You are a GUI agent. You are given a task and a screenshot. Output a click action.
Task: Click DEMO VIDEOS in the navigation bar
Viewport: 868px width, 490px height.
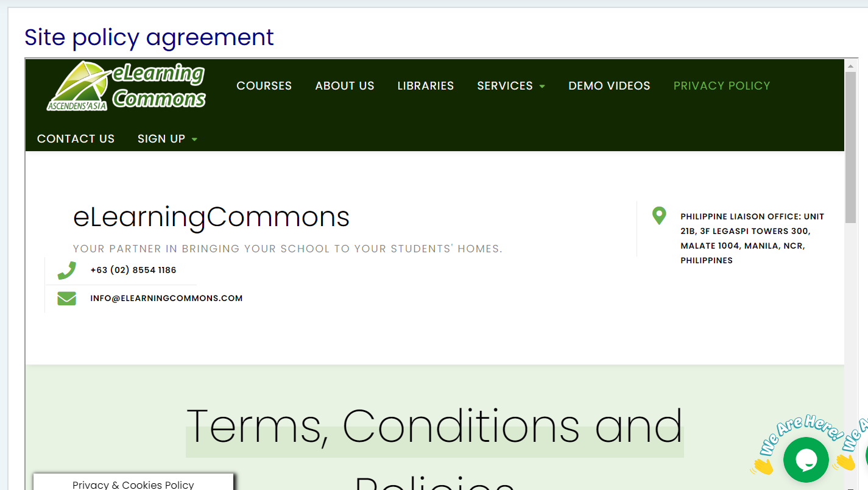pos(609,86)
